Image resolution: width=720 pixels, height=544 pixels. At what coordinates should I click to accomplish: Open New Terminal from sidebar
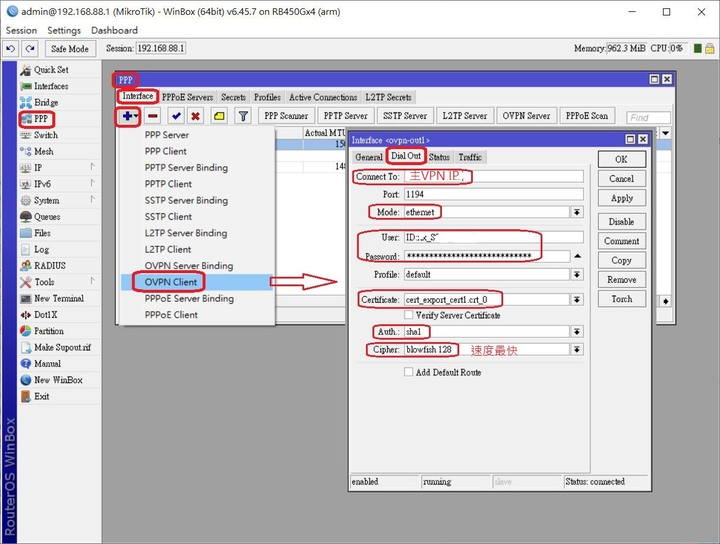[x=59, y=298]
